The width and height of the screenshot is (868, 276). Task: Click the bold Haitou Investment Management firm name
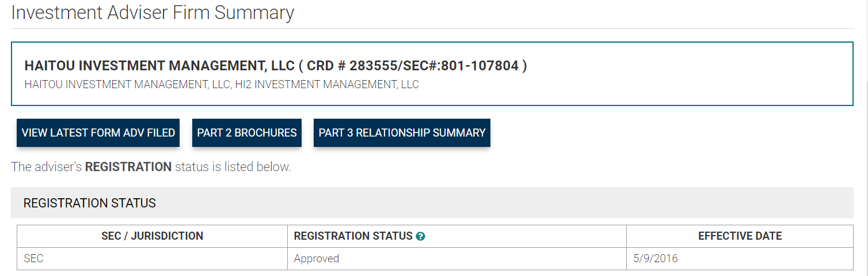[159, 66]
